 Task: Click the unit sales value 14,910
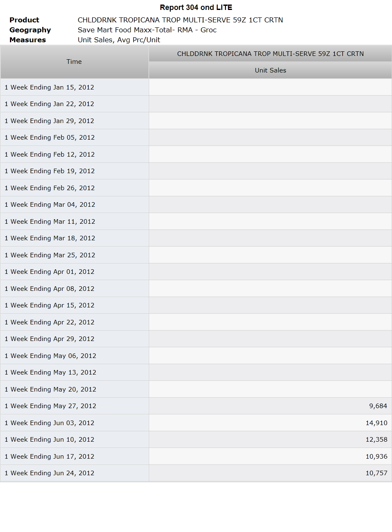(376, 423)
